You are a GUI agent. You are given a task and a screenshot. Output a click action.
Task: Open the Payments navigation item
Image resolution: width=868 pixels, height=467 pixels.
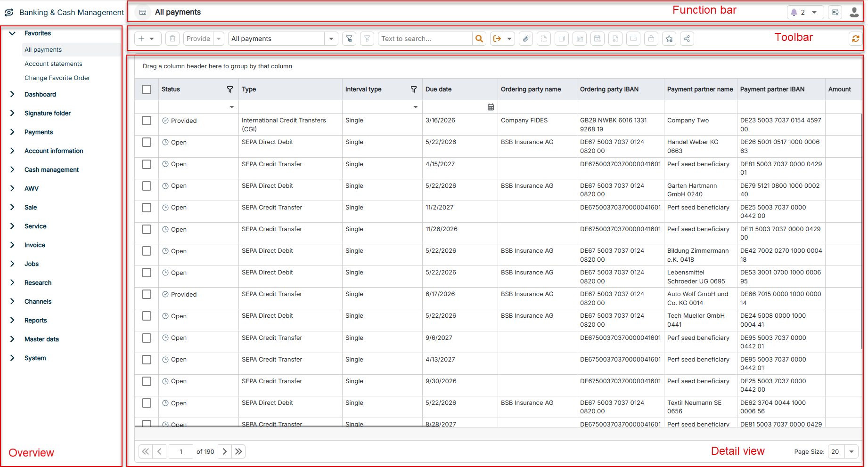[x=39, y=132]
